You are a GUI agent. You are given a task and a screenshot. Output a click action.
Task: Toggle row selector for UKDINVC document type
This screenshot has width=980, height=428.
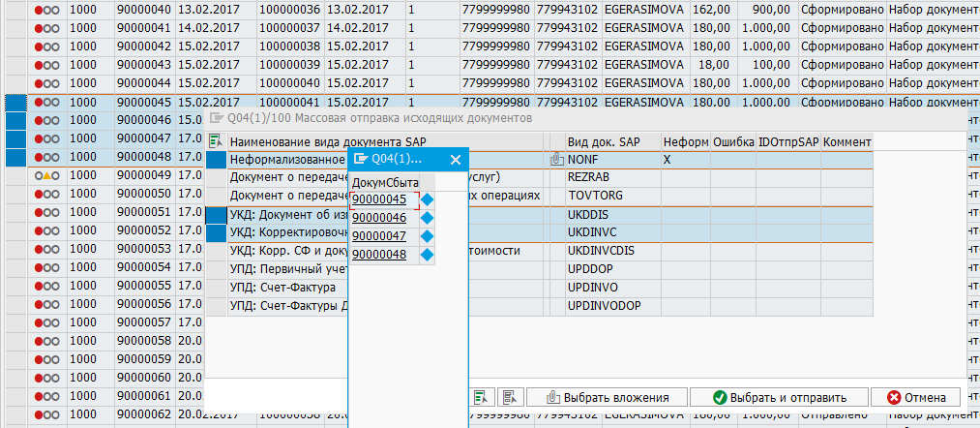click(x=216, y=232)
